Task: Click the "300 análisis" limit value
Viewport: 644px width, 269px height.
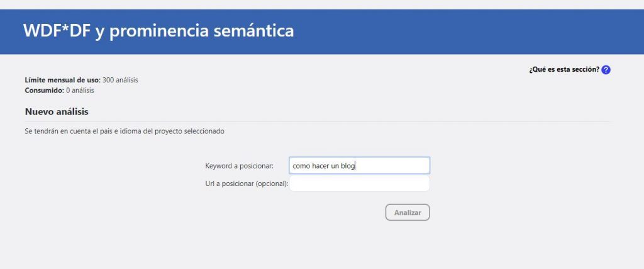Action: (120, 80)
